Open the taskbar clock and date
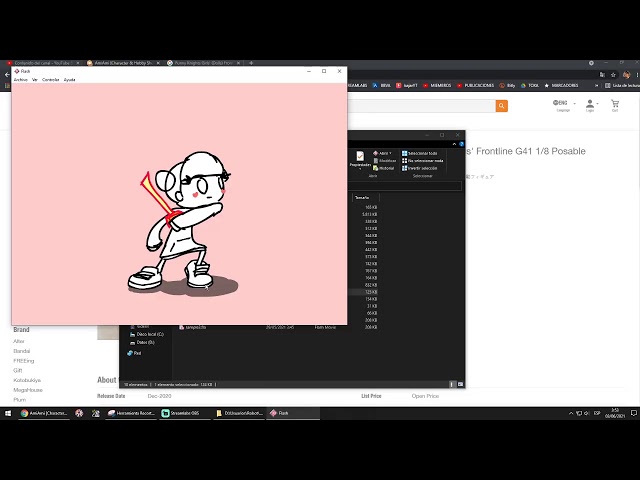640x480 pixels. [615, 413]
